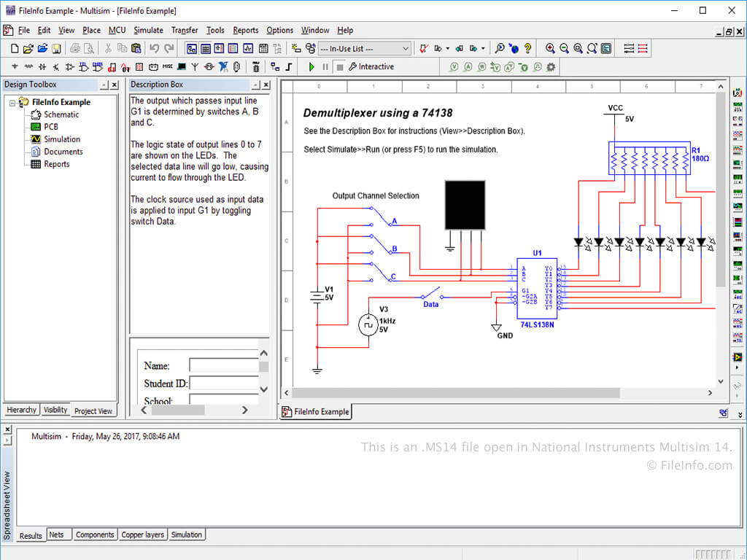The width and height of the screenshot is (747, 560).
Task: Undo the last action
Action: tap(154, 49)
